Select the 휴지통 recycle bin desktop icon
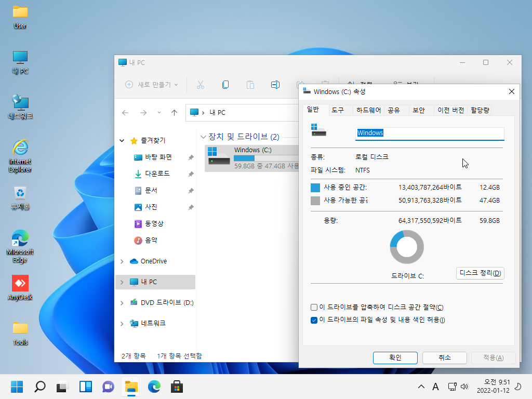Screen dimensions: 532x399 tap(20, 198)
